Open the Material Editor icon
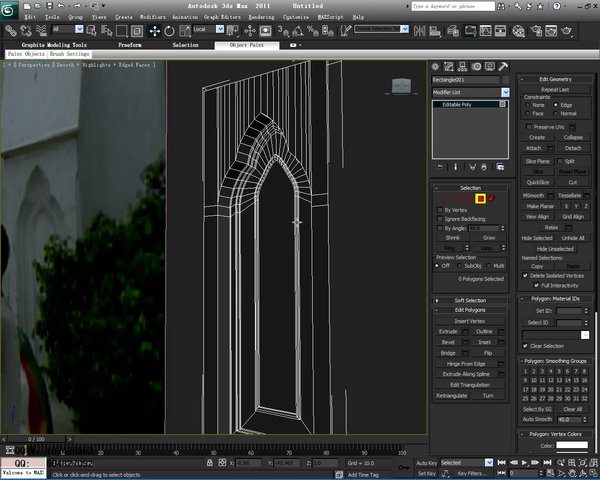 tap(518, 31)
